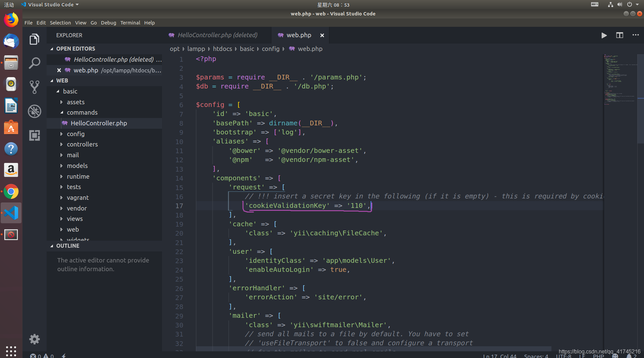Click the htdocs breadcrumb segment
The image size is (644, 358).
[x=222, y=49]
